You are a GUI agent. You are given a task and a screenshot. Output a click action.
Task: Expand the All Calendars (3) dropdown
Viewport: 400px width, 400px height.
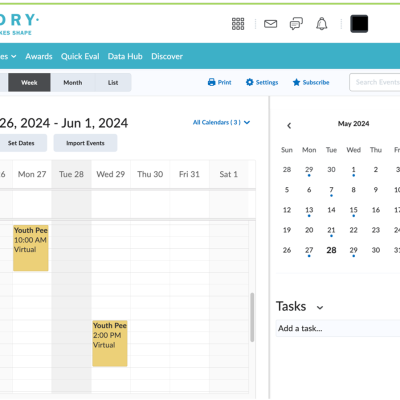[x=221, y=122]
